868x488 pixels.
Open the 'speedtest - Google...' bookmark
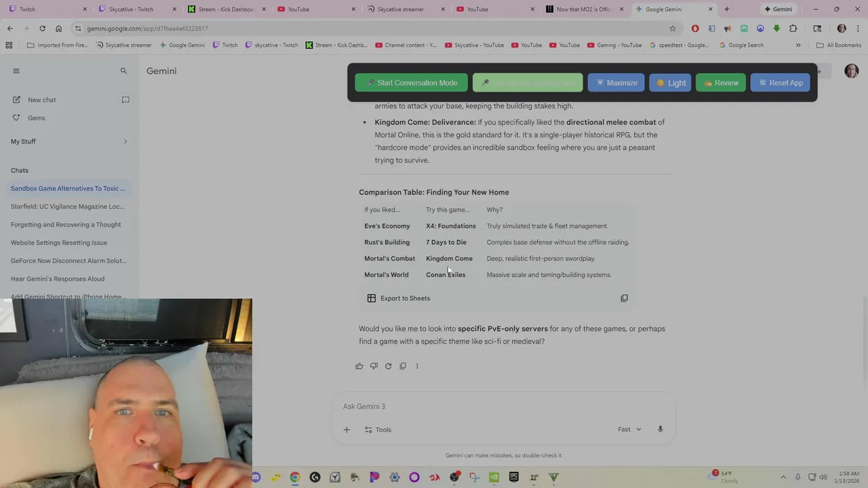point(679,45)
